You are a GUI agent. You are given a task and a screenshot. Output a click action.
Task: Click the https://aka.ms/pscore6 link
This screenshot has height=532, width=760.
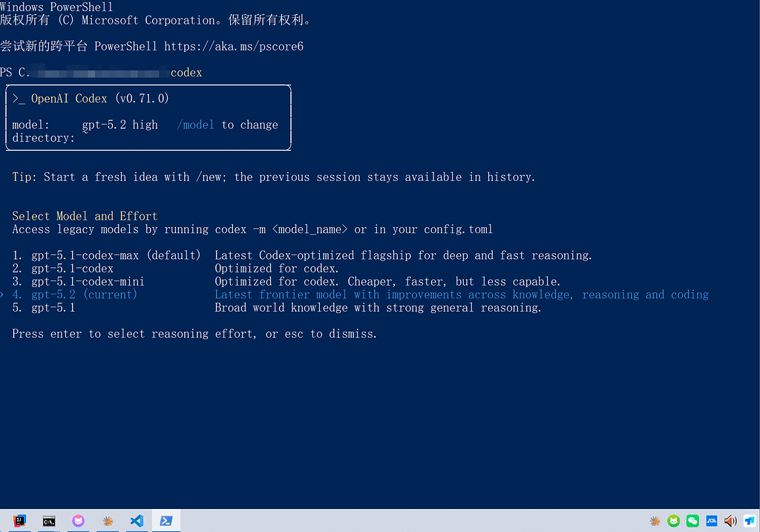point(234,47)
